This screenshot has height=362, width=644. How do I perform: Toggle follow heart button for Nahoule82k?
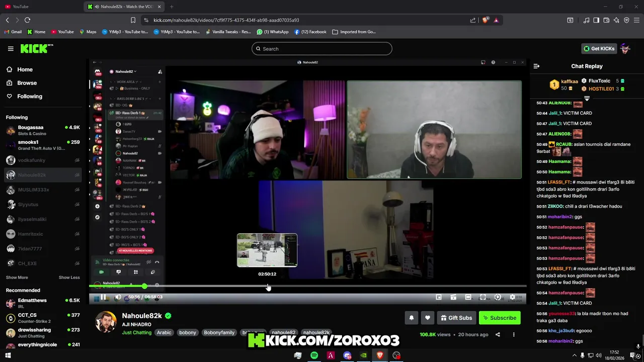point(428,318)
